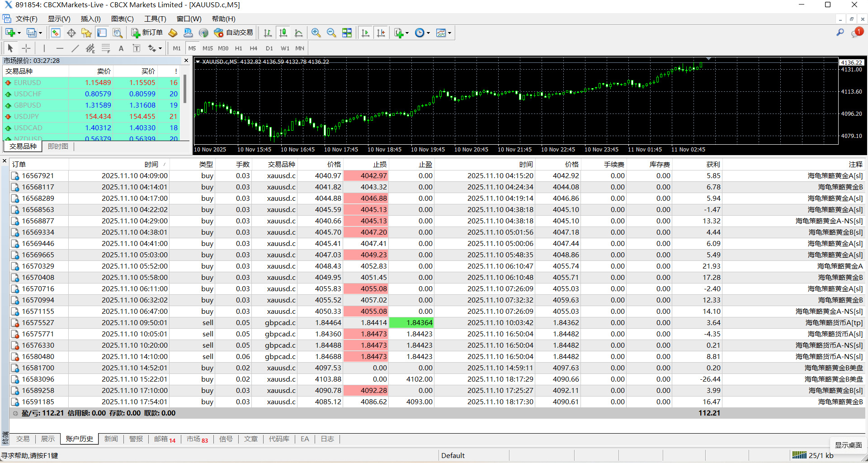Expand the chart templates dropdown
This screenshot has width=868, height=463.
tap(449, 33)
